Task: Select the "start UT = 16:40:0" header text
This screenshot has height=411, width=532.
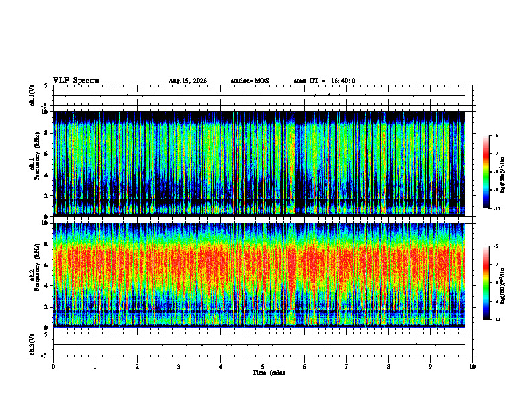Action: [x=324, y=81]
